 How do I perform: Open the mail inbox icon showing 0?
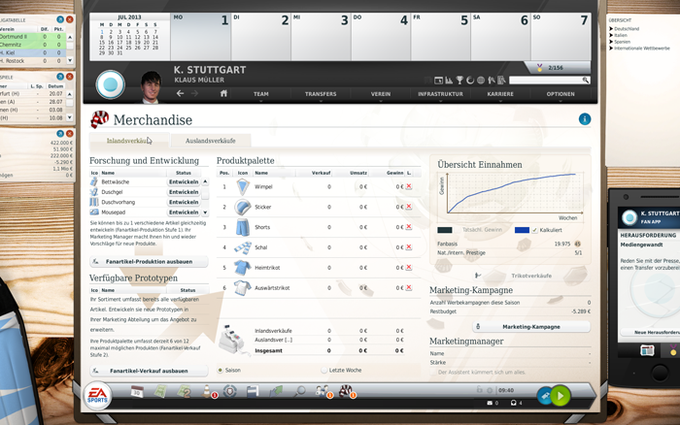coord(492,403)
